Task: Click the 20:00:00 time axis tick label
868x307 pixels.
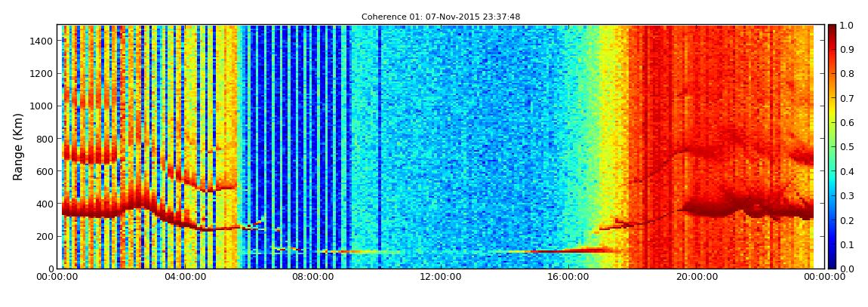Action: [697, 277]
